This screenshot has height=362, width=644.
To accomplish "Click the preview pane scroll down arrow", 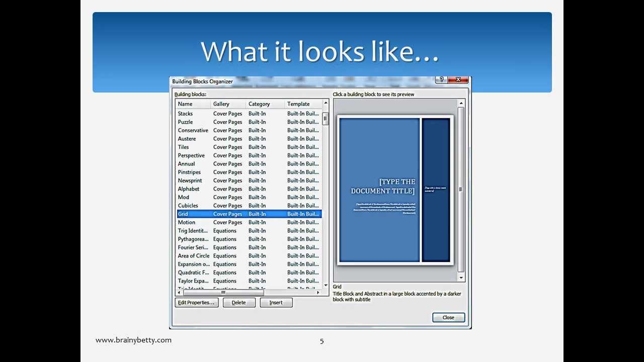I will pos(461,278).
